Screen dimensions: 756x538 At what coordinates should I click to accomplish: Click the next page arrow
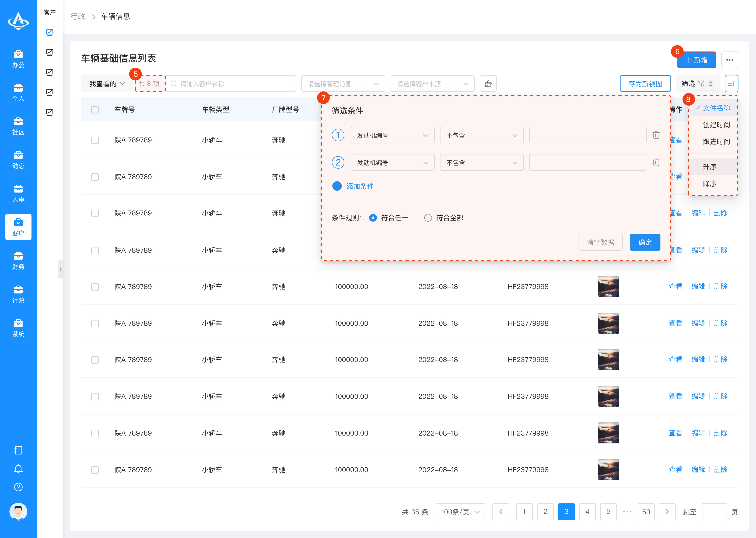[667, 512]
